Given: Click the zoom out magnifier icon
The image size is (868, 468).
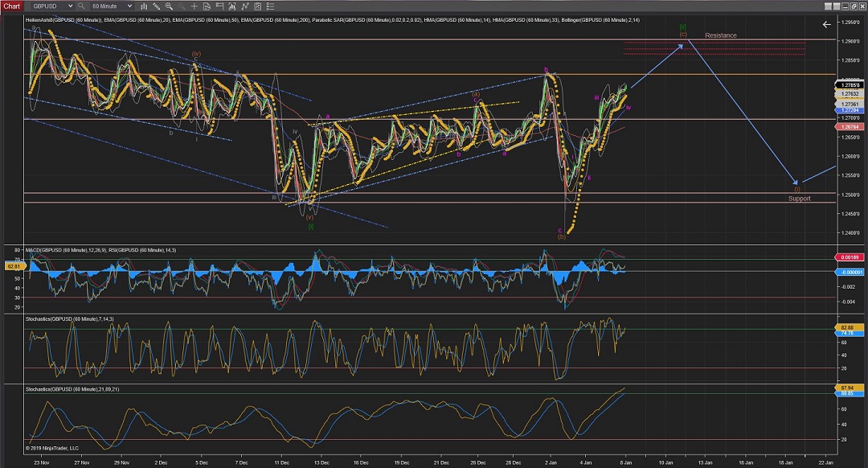Looking at the screenshot, I should (x=182, y=6).
